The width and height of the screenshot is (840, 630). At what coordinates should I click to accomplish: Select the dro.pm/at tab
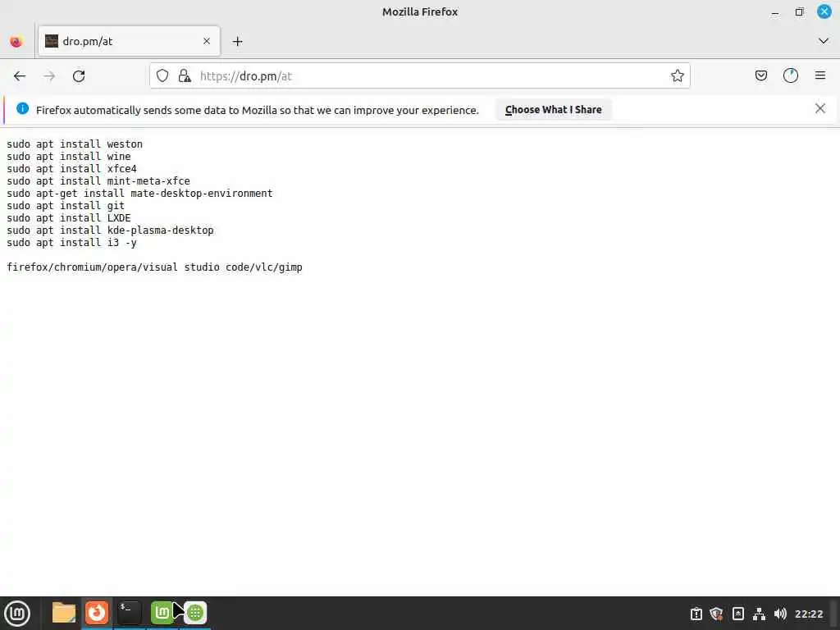(129, 41)
